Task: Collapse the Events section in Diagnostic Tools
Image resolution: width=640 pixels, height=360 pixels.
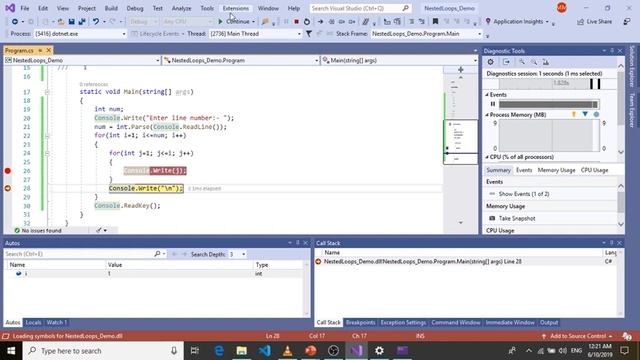Action: pyautogui.click(x=487, y=95)
